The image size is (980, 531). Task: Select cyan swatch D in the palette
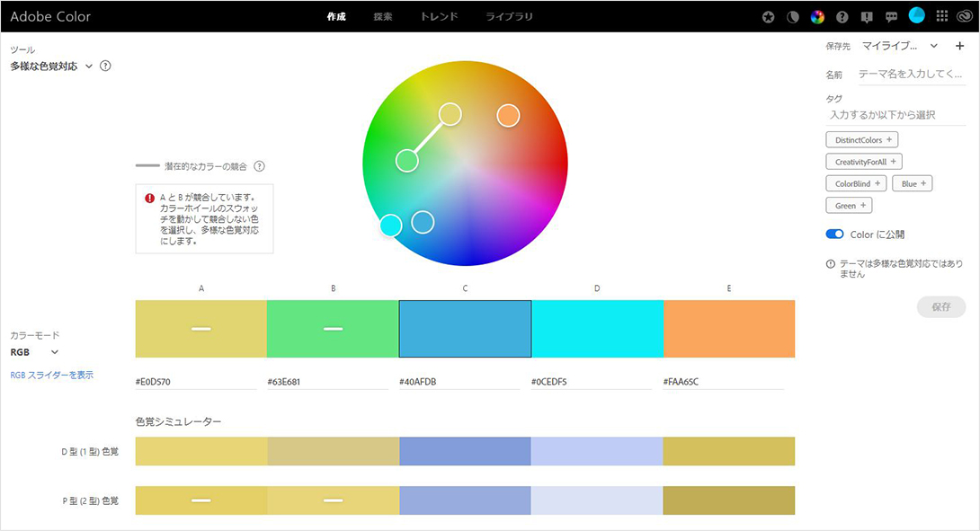pyautogui.click(x=598, y=329)
